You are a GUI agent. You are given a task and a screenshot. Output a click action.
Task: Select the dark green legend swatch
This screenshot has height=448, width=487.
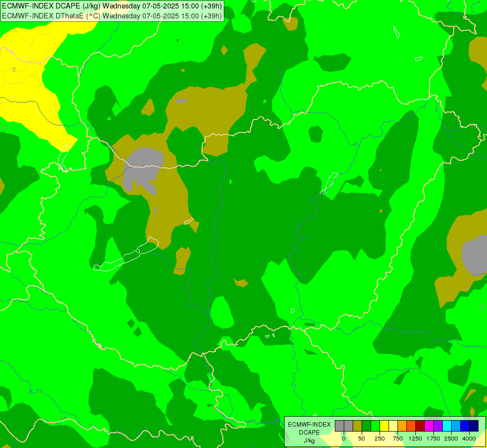coord(367,426)
